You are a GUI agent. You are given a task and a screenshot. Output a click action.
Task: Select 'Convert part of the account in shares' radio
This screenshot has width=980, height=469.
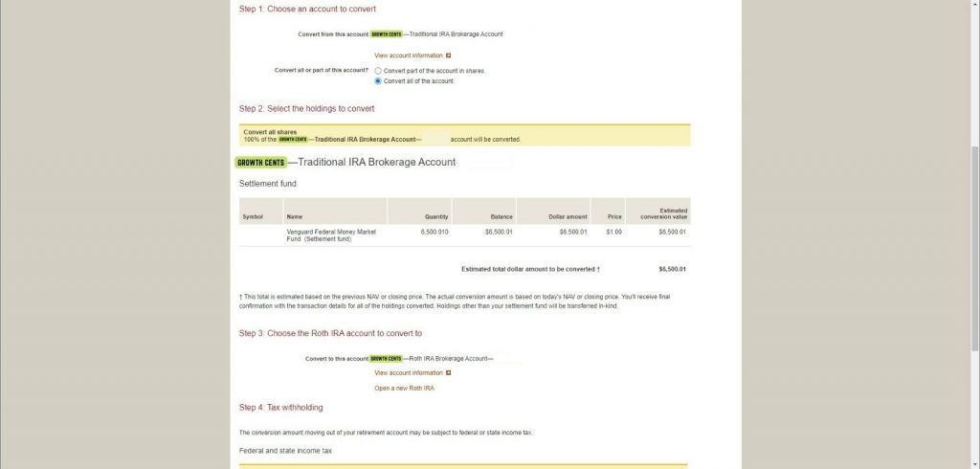377,71
